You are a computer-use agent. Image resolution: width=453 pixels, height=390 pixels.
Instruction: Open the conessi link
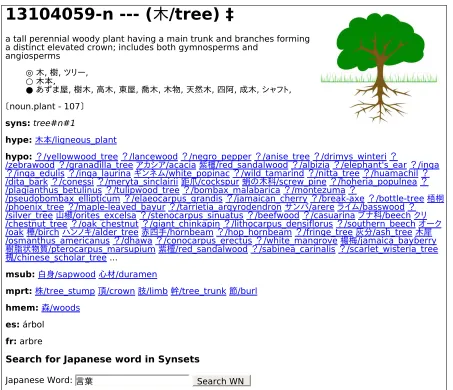(73, 182)
